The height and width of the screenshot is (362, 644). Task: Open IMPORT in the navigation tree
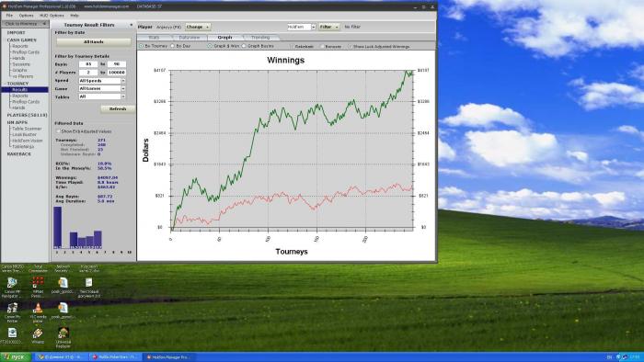tap(16, 33)
